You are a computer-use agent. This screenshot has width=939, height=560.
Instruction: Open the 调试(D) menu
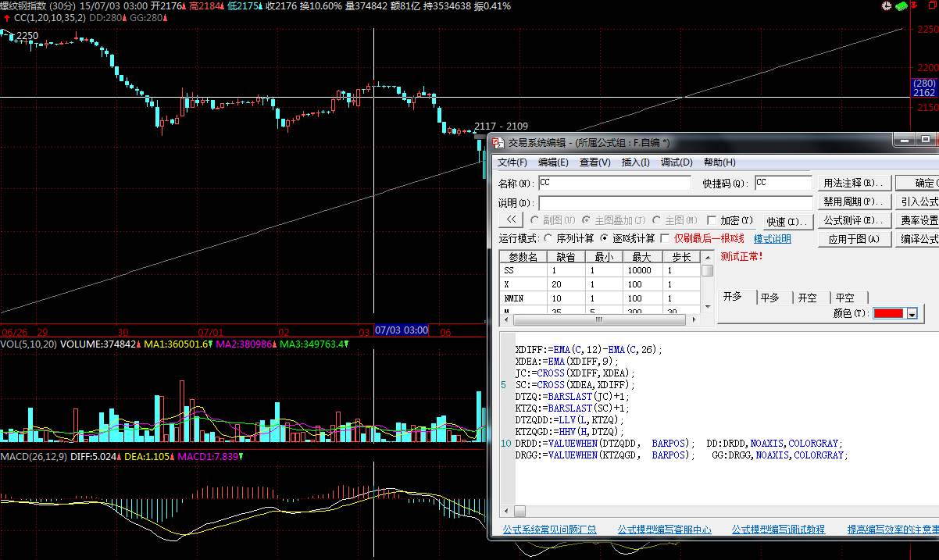click(677, 162)
